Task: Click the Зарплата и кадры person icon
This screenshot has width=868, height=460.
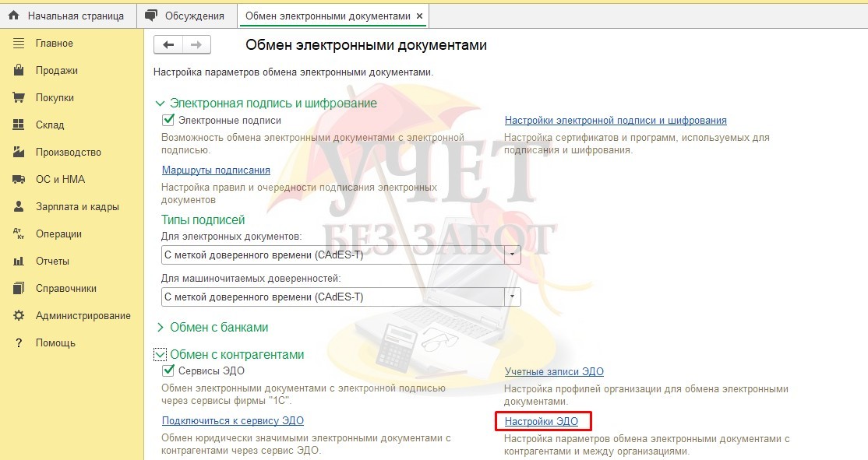Action: pos(19,206)
